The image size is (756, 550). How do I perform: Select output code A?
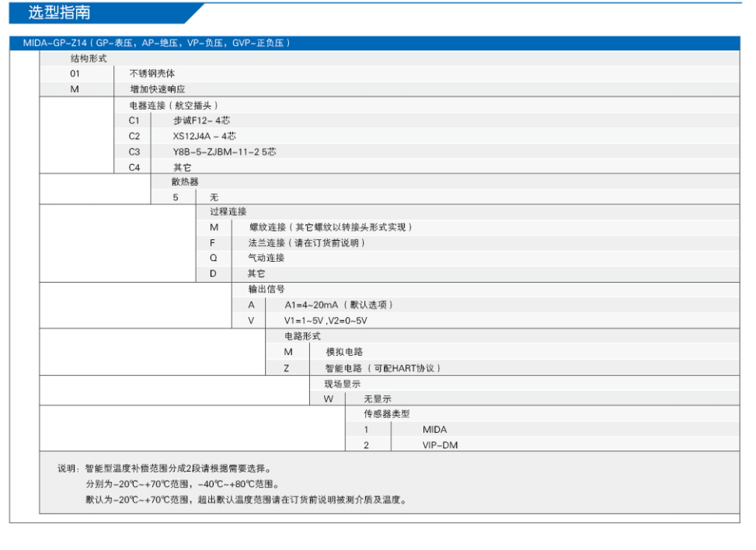(251, 305)
